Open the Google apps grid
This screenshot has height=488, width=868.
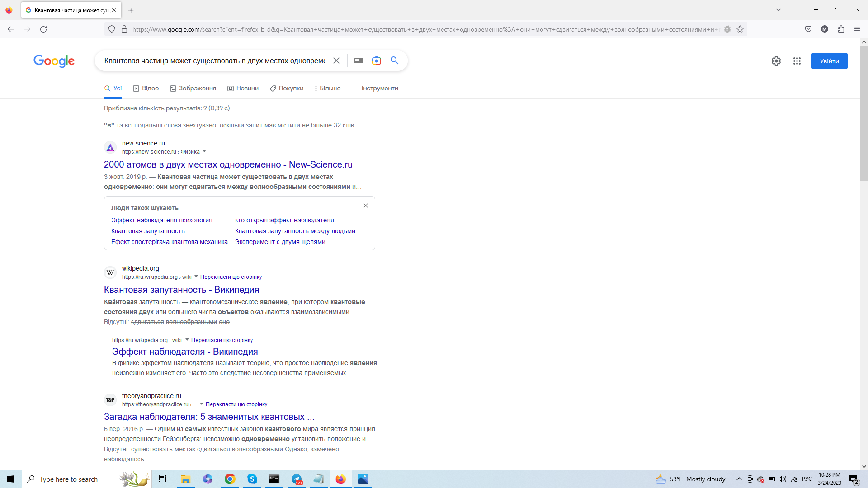coord(797,61)
